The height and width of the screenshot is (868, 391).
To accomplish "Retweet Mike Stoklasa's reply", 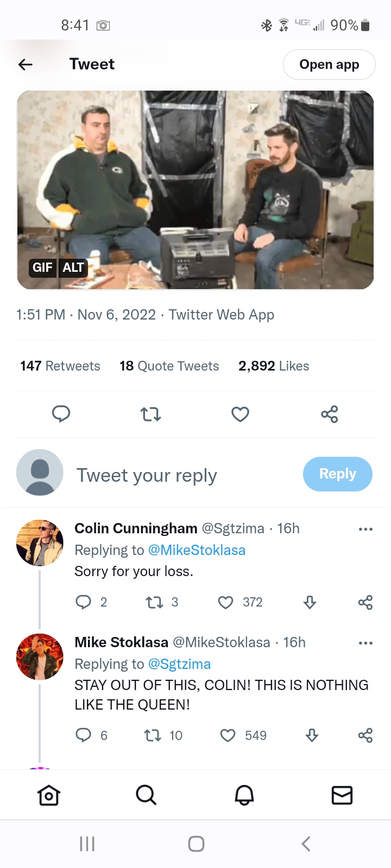I will click(153, 736).
